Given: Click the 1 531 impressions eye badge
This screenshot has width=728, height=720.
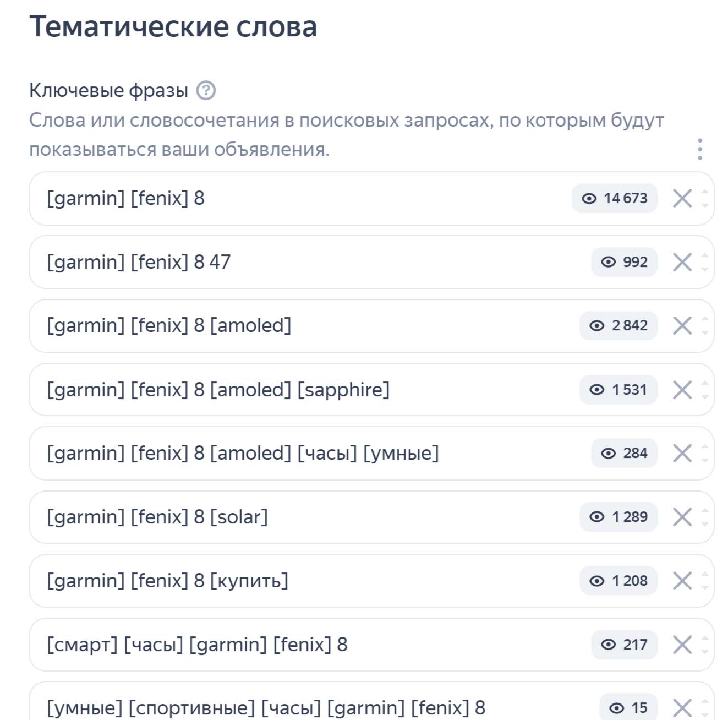Looking at the screenshot, I should point(618,390).
